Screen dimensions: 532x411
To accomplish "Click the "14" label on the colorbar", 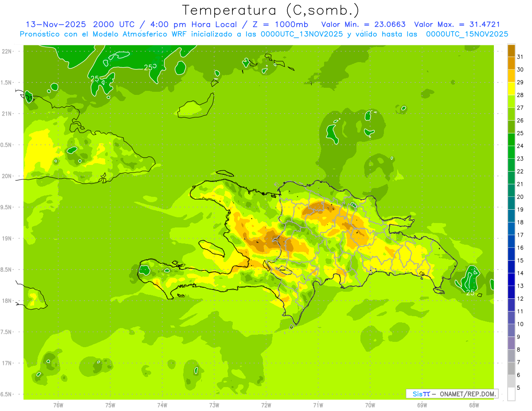I will (x=520, y=273).
